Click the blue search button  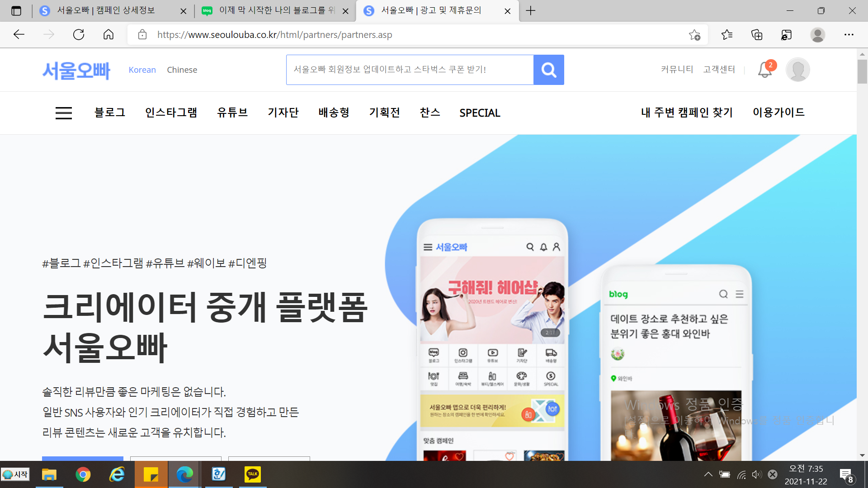tap(549, 70)
